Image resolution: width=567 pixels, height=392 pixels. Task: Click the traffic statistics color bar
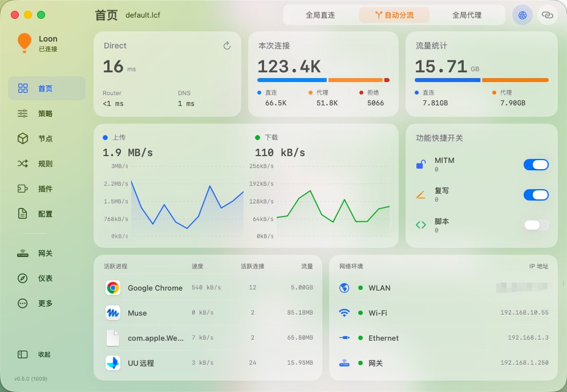tap(481, 80)
